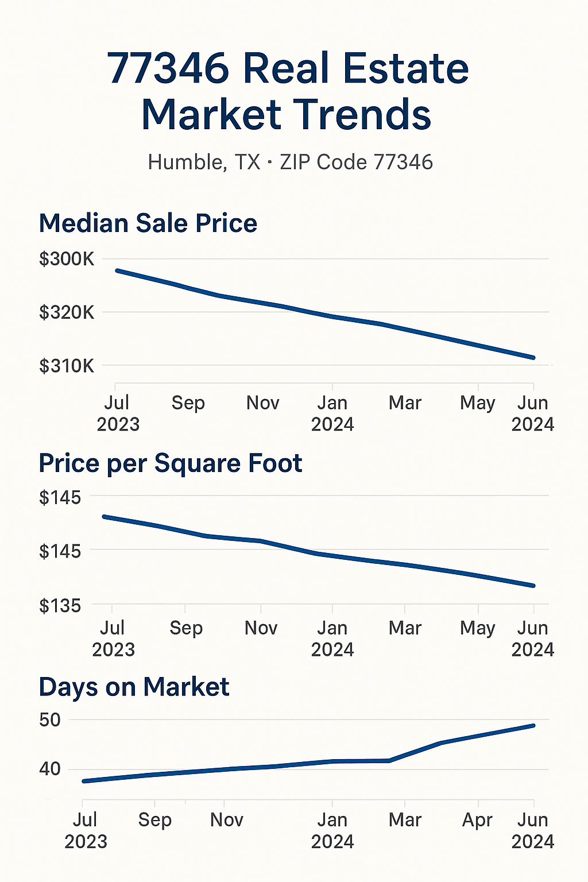The width and height of the screenshot is (588, 882).
Task: Click the Jun 2024 end point of the Median Sale Price line
Action: pos(533,358)
